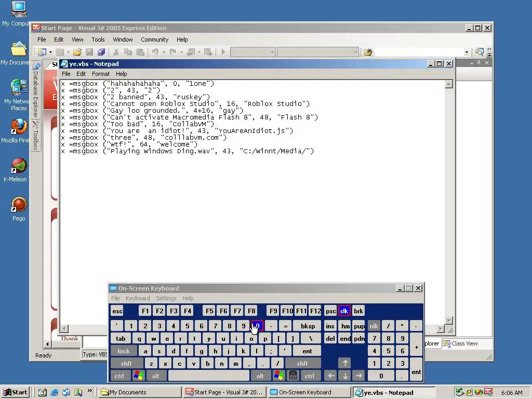The width and height of the screenshot is (532, 399).
Task: Open Visual J# Community menu
Action: (155, 39)
